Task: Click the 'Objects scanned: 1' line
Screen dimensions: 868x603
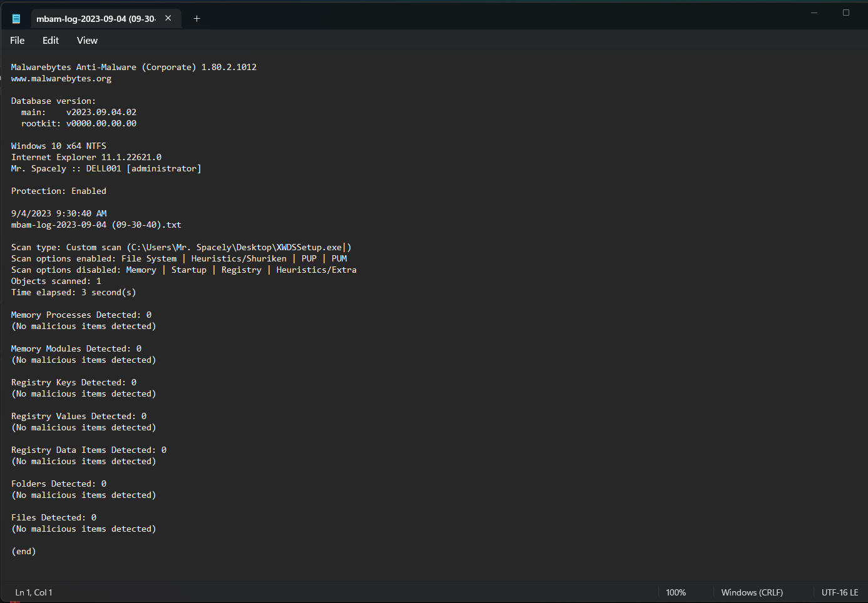Action: tap(56, 281)
